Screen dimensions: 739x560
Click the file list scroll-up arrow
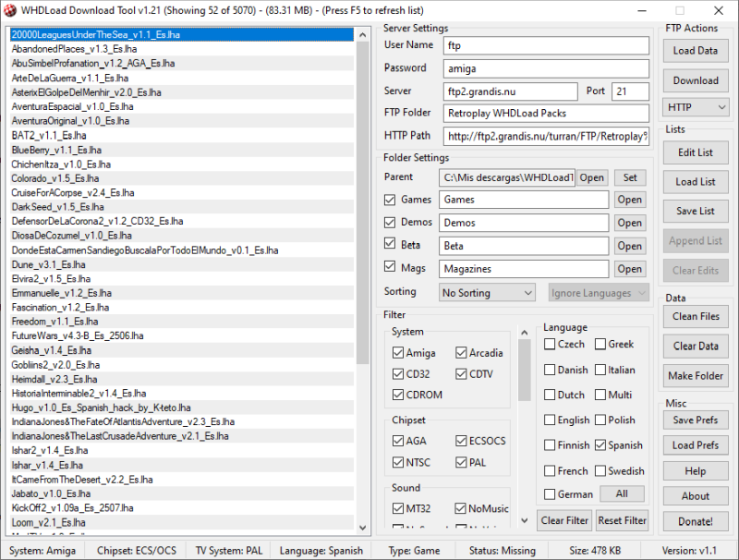tap(362, 35)
